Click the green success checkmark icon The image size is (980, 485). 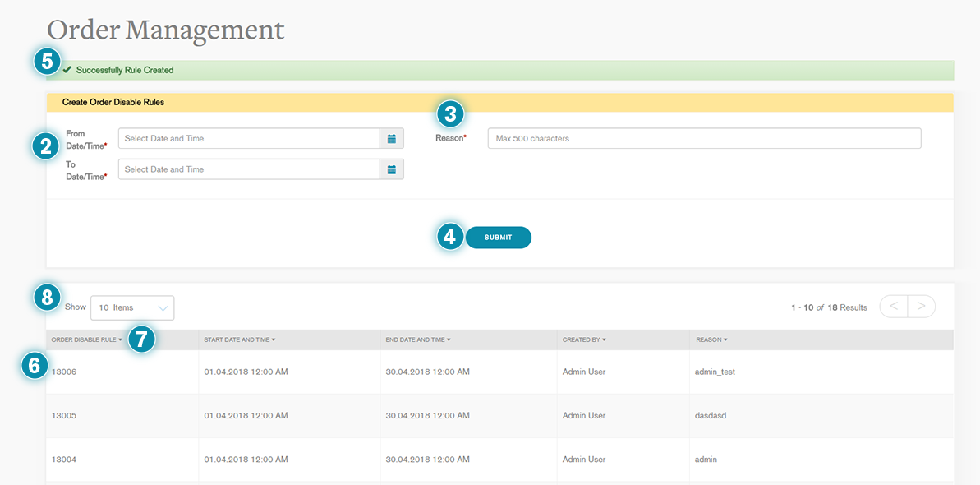[x=67, y=70]
